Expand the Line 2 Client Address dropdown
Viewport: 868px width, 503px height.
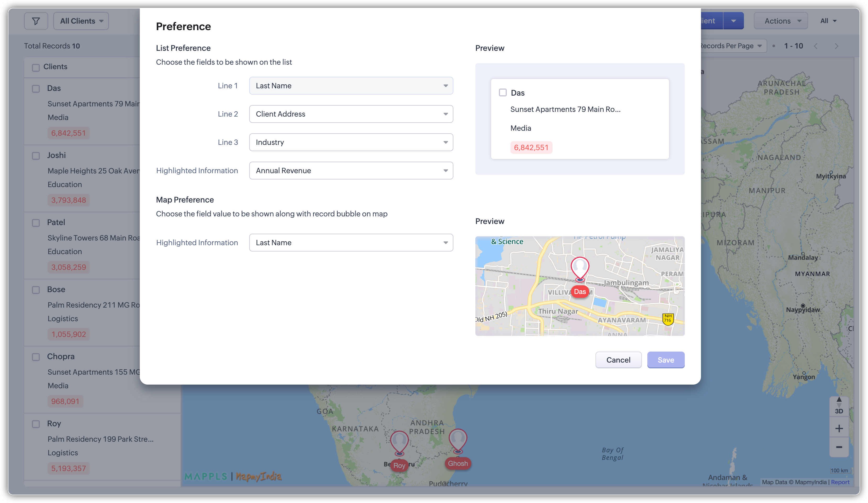(x=351, y=114)
